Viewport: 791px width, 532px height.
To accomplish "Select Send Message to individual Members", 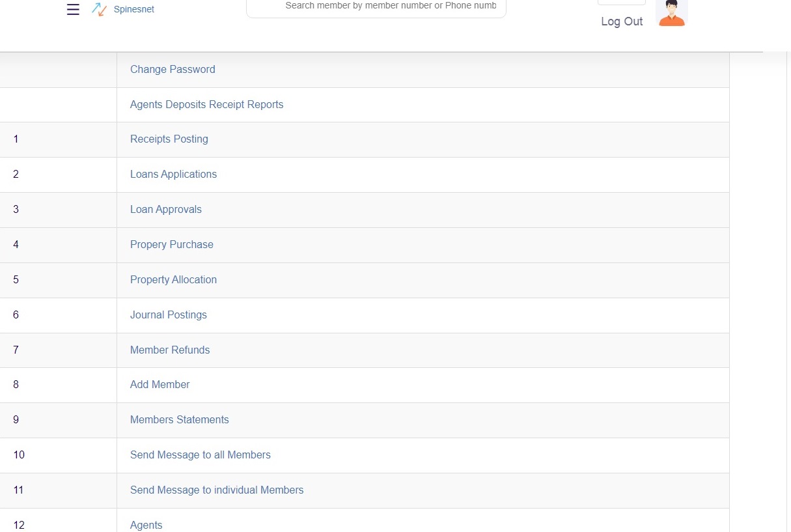I will click(217, 490).
